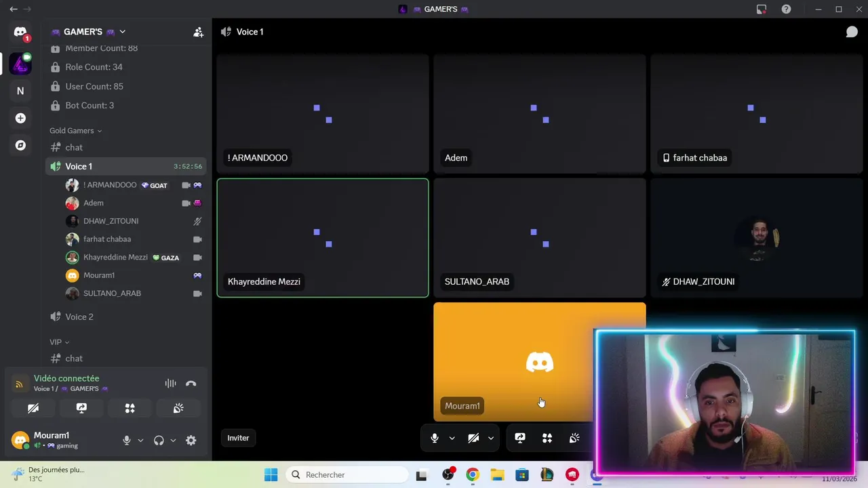Open the voice channel chat bubble icon

coord(852,32)
